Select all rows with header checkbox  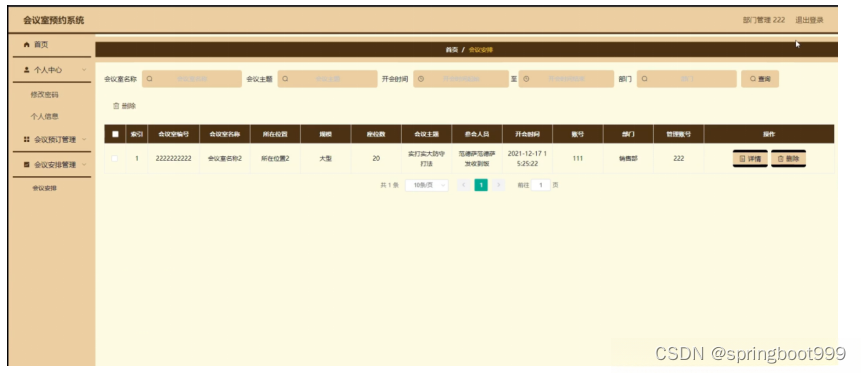[115, 134]
